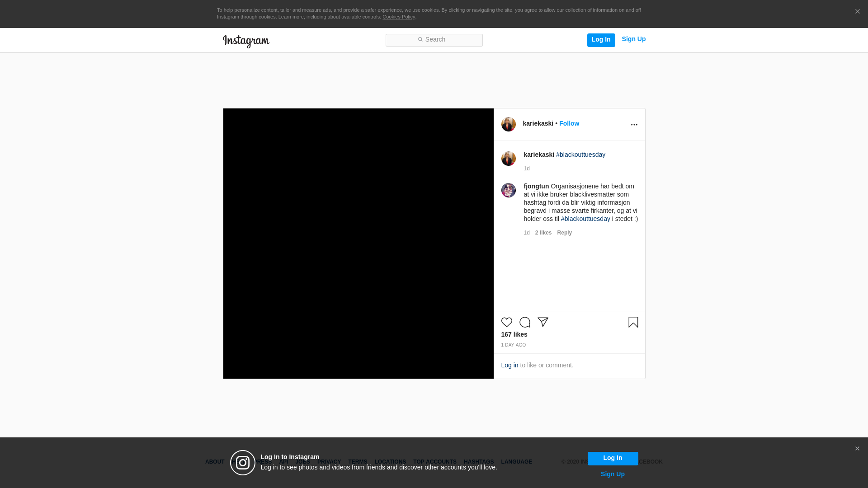Dismiss the cookie notice banner
This screenshot has width=868, height=488.
(x=857, y=12)
